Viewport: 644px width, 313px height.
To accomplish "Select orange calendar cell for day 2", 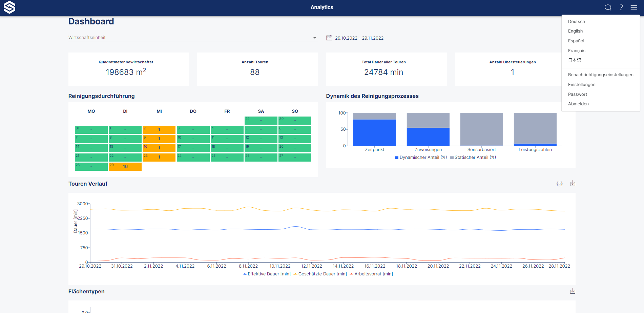I will tap(159, 130).
